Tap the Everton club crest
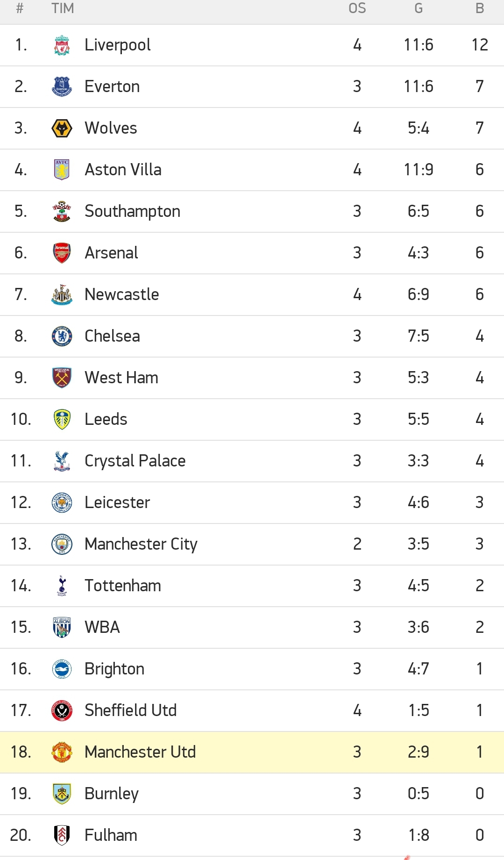The width and height of the screenshot is (504, 860). (x=62, y=87)
